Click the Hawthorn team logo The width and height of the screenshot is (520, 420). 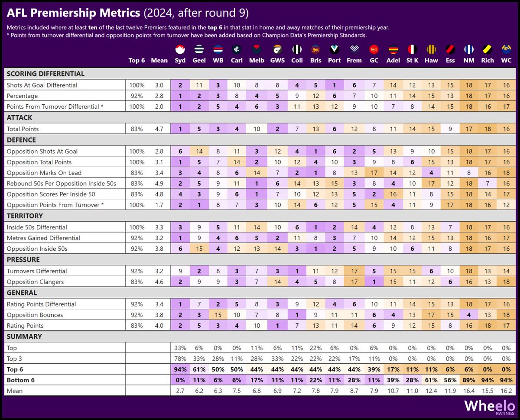click(431, 49)
